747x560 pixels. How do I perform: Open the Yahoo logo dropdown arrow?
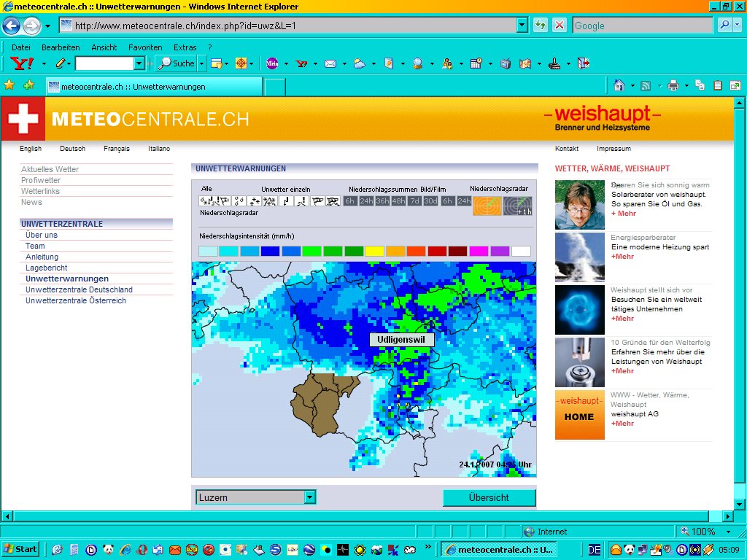click(44, 64)
